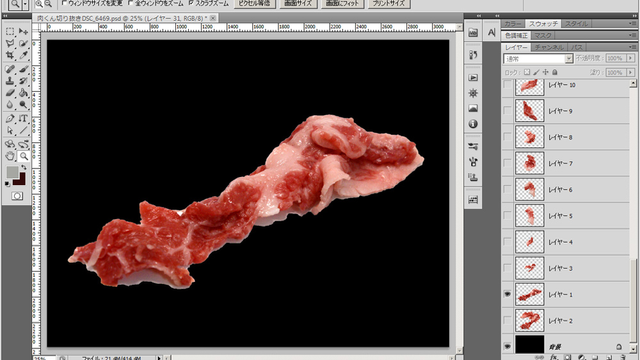Enable lock image pixels brush icon
This screenshot has width=640, height=360.
point(536,72)
